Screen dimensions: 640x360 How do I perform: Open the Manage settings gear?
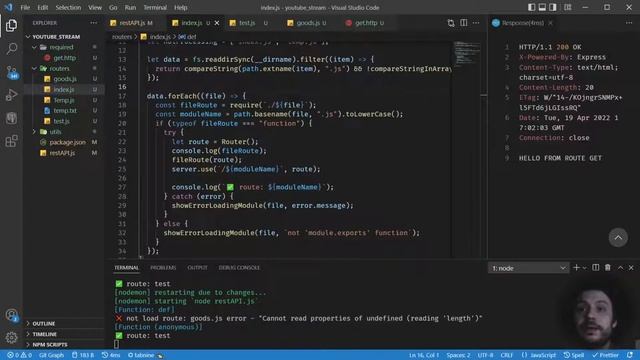11,337
